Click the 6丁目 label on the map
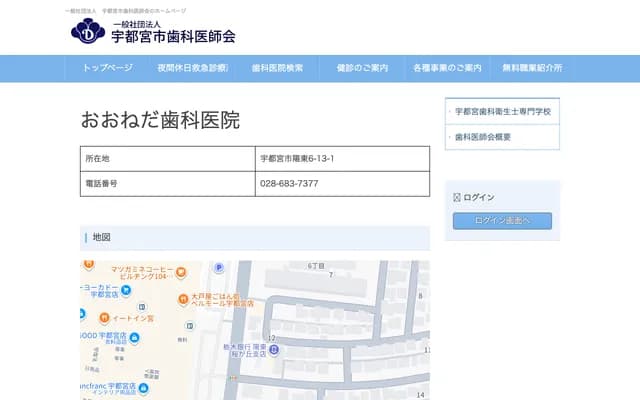Screen dimensions: 640x400 (x=316, y=266)
